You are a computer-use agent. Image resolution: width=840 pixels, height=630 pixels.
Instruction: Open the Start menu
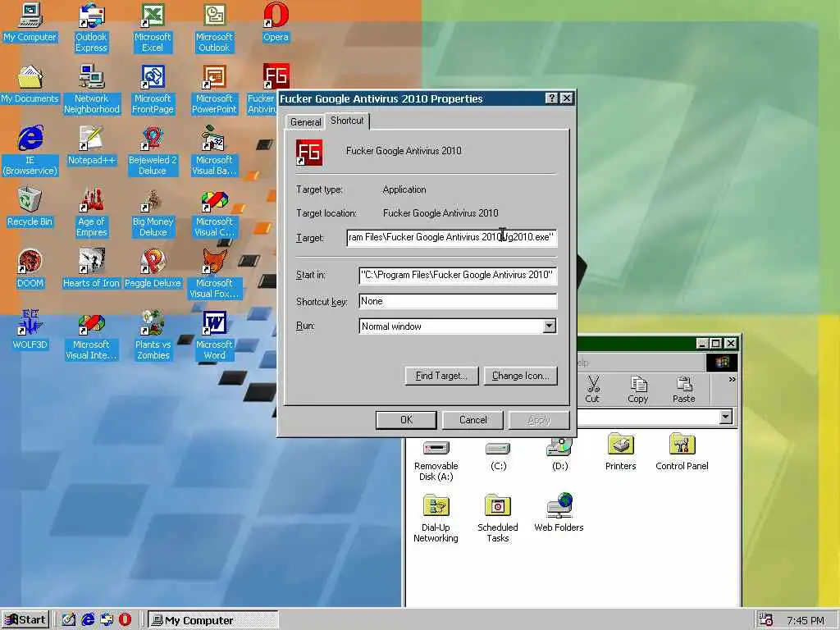(x=25, y=620)
